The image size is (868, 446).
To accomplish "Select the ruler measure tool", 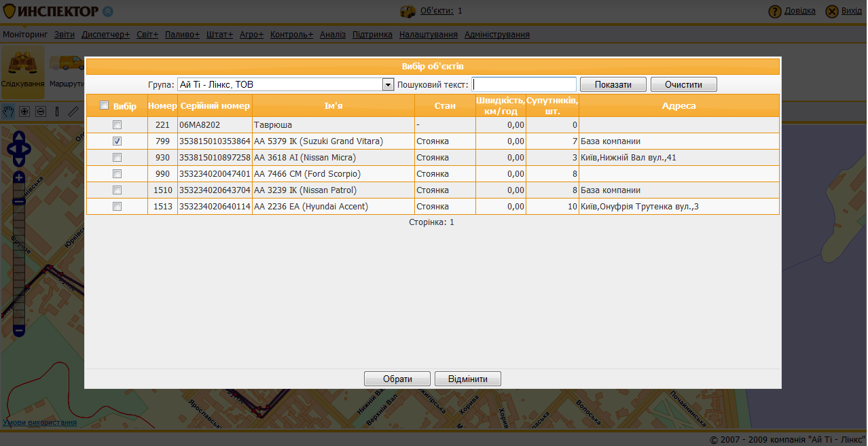I will coord(73,111).
